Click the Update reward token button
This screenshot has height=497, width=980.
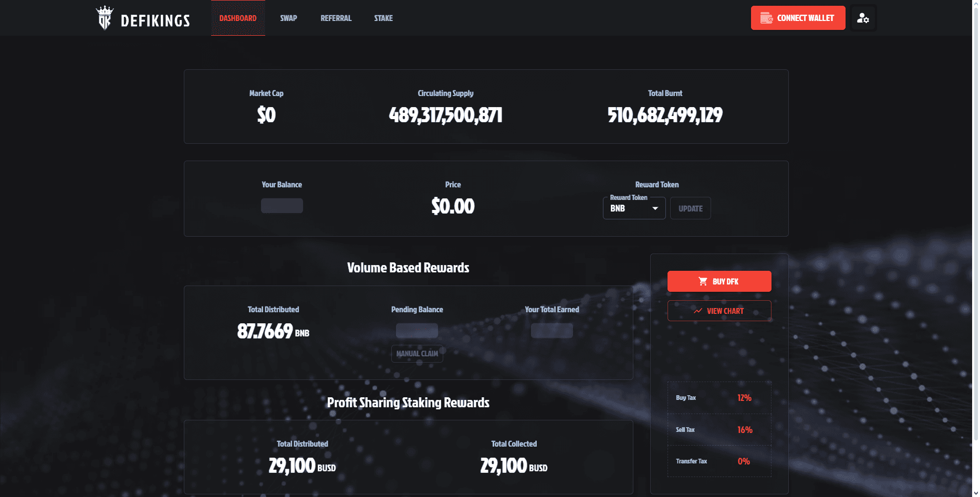tap(690, 208)
